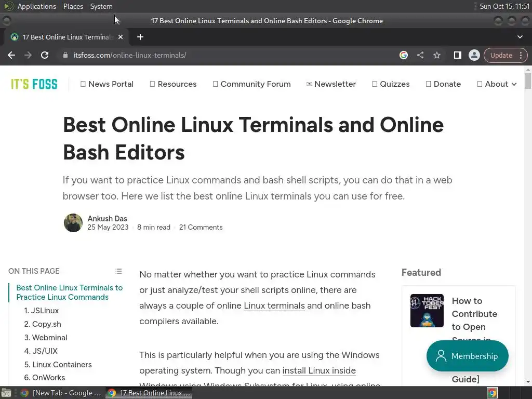View site information lock icon

(65, 55)
